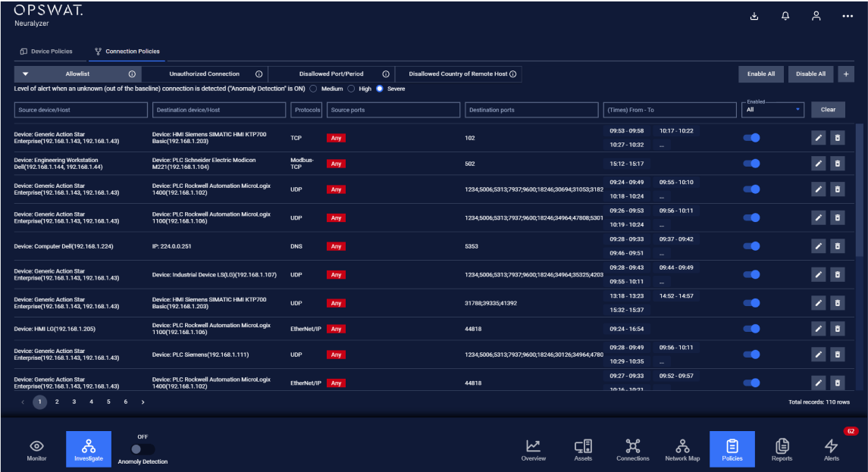The width and height of the screenshot is (868, 472).
Task: Open the Overview page
Action: [x=534, y=450]
